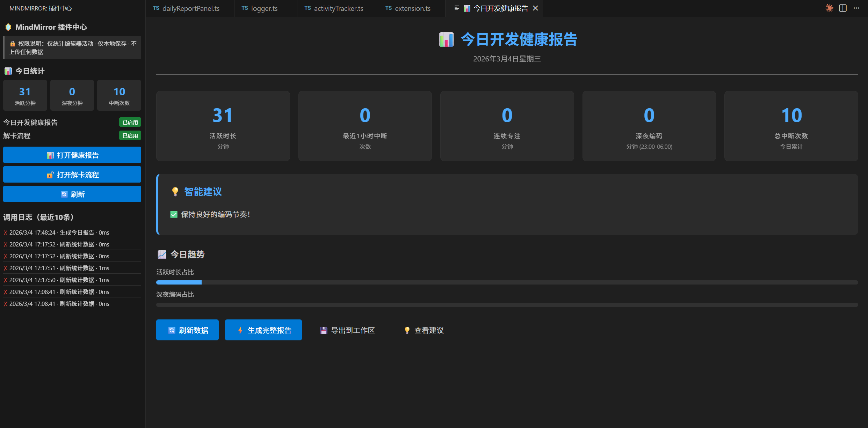This screenshot has height=428, width=868.
Task: Open the more actions ellipsis menu
Action: (856, 8)
